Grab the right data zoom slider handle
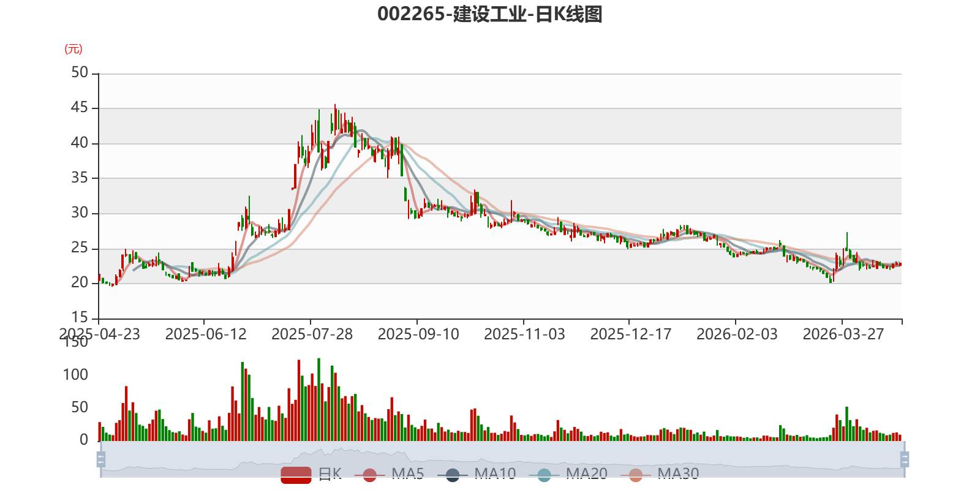This screenshot has width=980, height=490. [x=904, y=459]
